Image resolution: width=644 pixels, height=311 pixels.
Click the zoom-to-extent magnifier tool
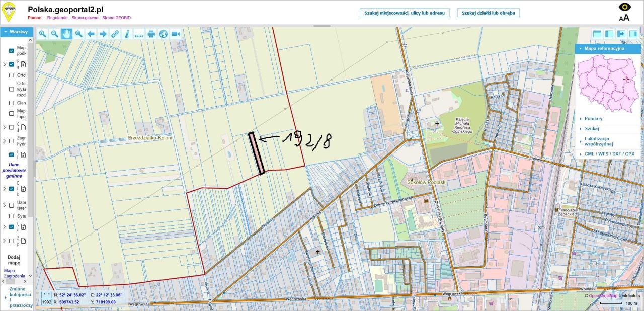79,34
